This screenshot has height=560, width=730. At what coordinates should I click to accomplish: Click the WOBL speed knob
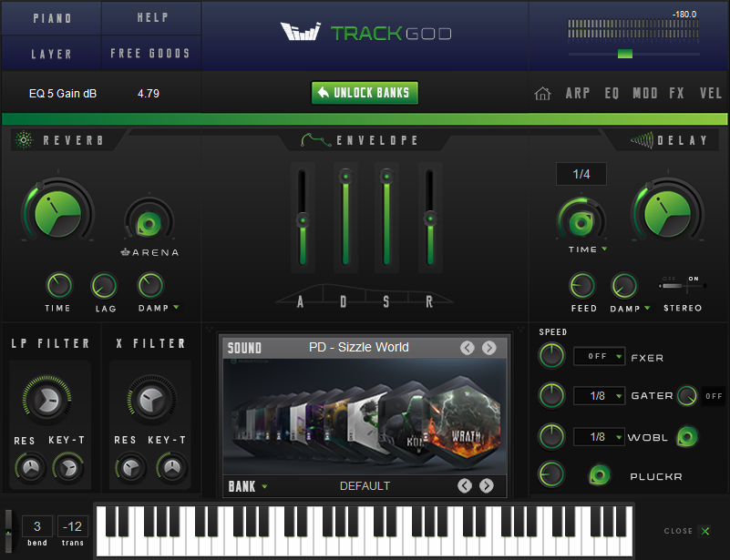tap(551, 436)
